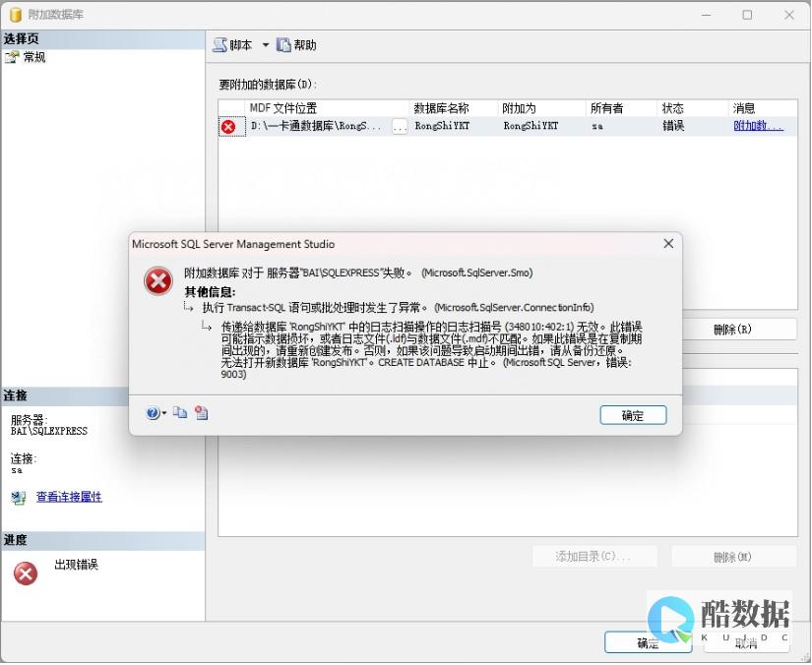Show technical details icon in error dialog

click(202, 412)
